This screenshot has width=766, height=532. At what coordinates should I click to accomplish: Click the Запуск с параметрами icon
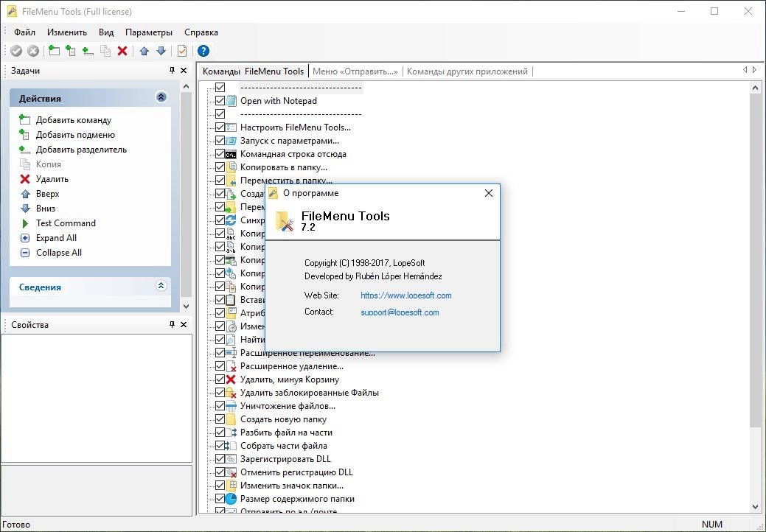pyautogui.click(x=231, y=141)
